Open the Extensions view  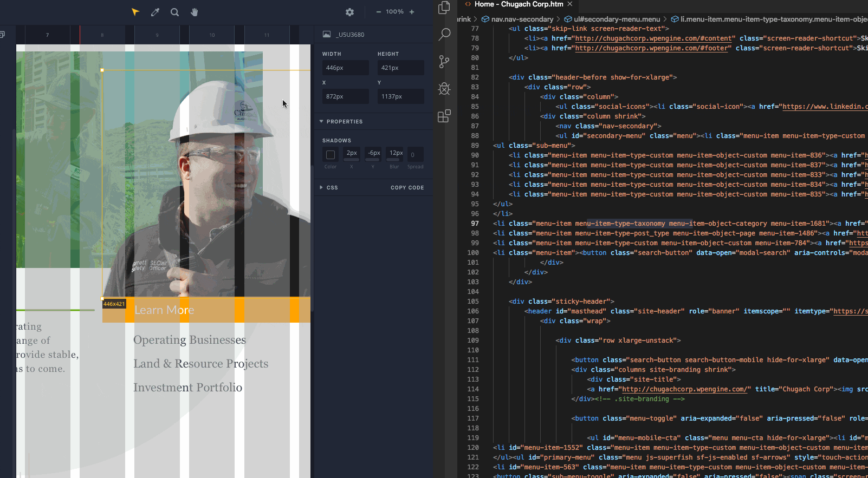pyautogui.click(x=444, y=116)
